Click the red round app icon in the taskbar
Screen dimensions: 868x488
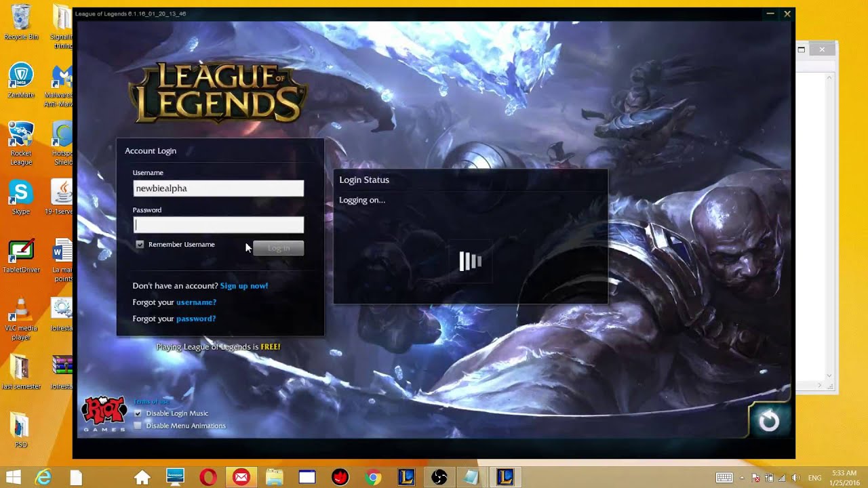pyautogui.click(x=340, y=477)
